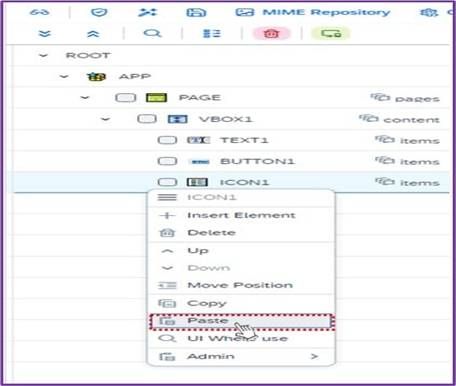
Task: Select the TEXT1 tree item
Action: pos(244,140)
